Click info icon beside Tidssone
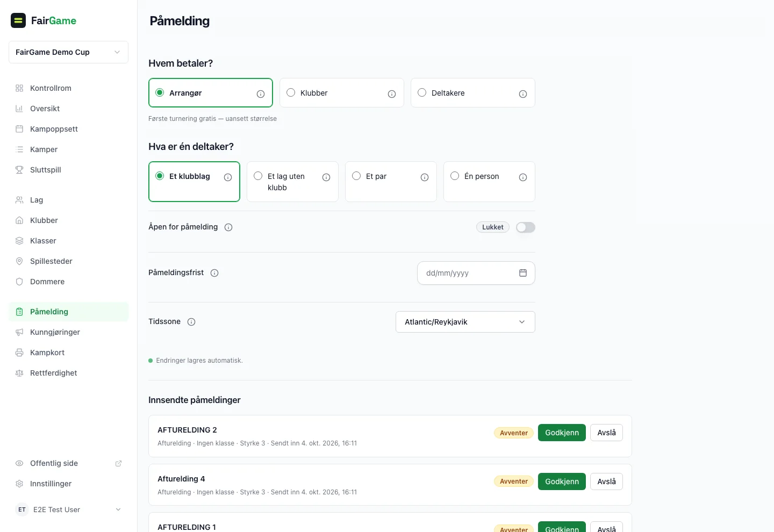The image size is (774, 532). click(x=191, y=322)
